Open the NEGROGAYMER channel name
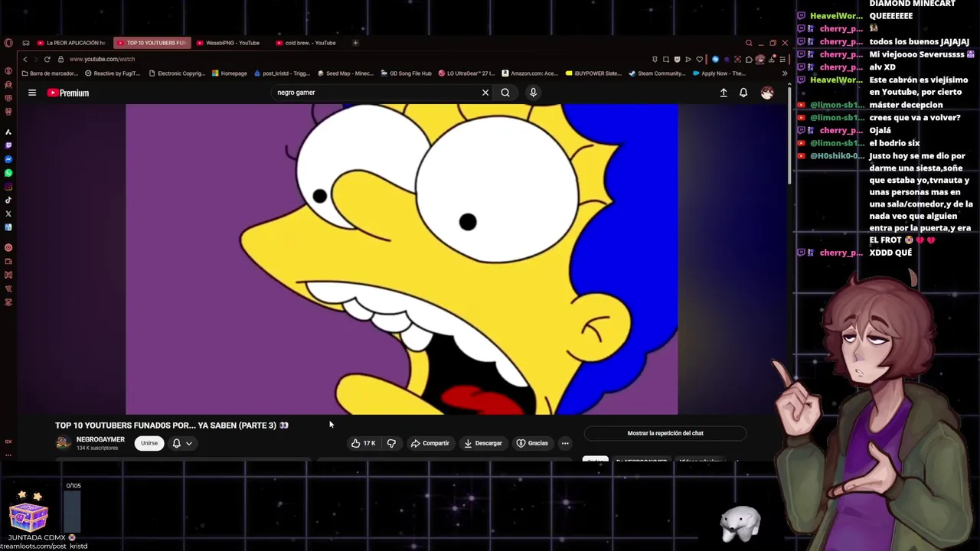Viewport: 980px width, 551px height. (x=100, y=440)
